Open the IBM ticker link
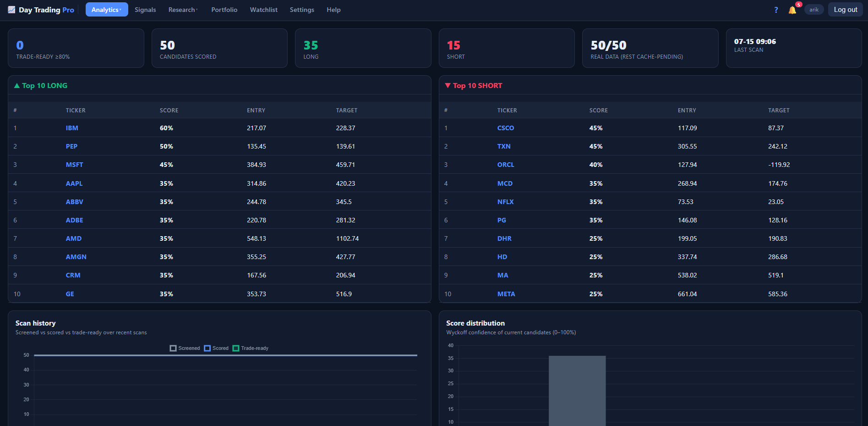This screenshot has height=426, width=868. [72, 128]
